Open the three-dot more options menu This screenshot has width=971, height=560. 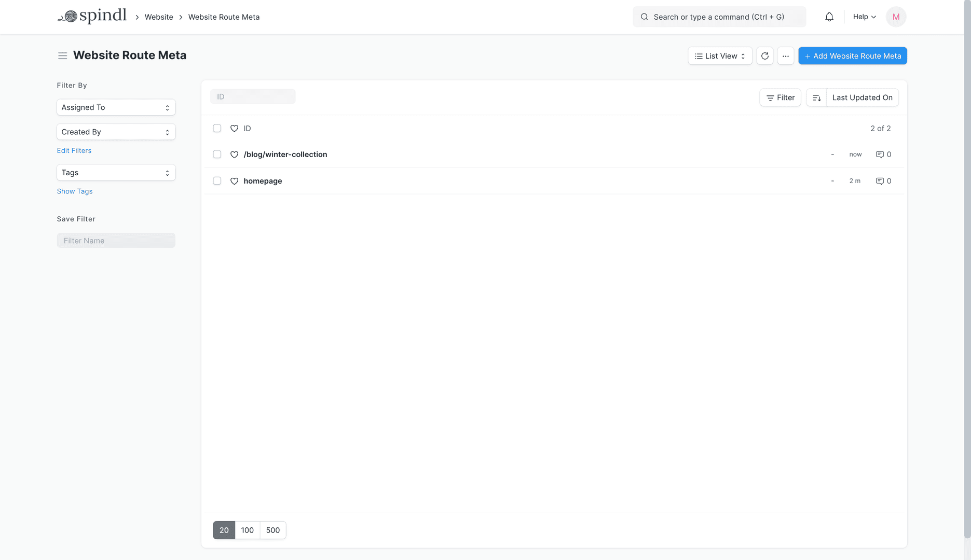[x=785, y=56]
